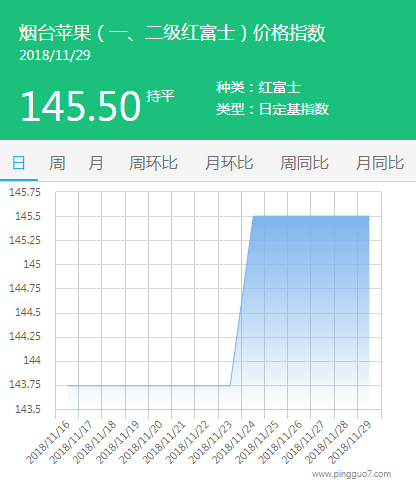Click the x-axis label 2018/11/29 on chart
The image size is (416, 486).
point(349,442)
